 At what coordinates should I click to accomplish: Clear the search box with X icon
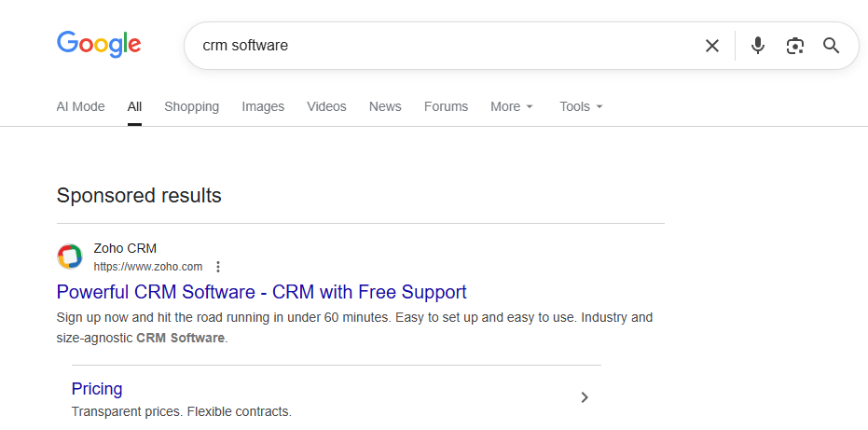point(712,46)
